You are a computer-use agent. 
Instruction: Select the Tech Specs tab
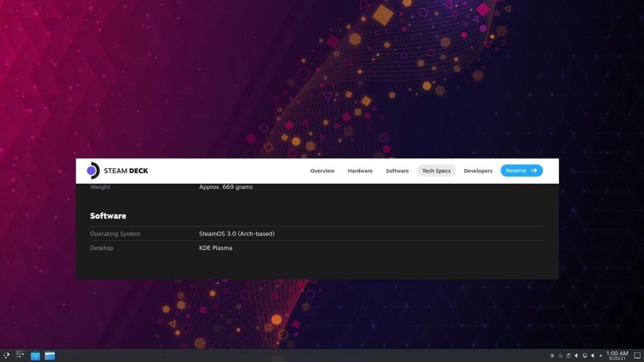click(436, 171)
